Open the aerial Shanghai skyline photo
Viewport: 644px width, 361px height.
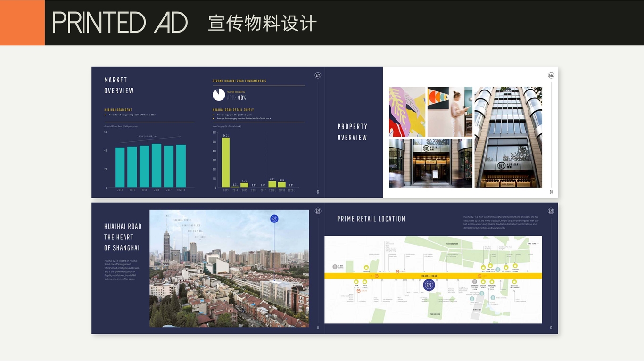pyautogui.click(x=229, y=269)
